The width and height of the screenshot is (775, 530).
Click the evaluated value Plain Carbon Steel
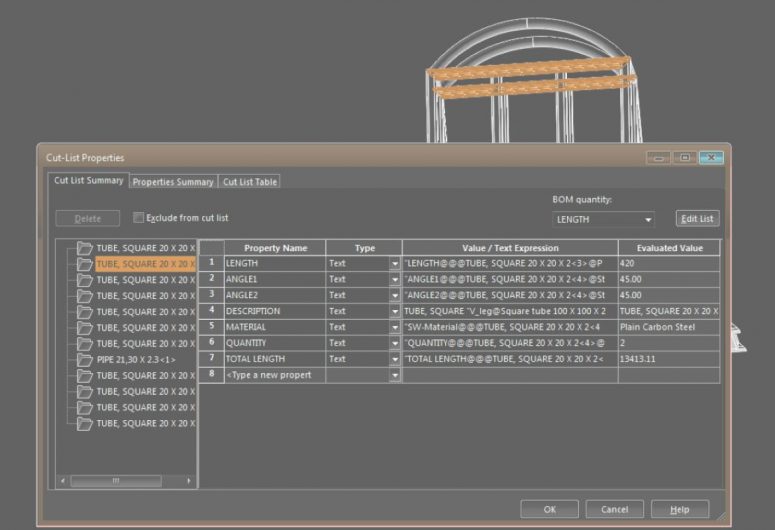(669, 327)
